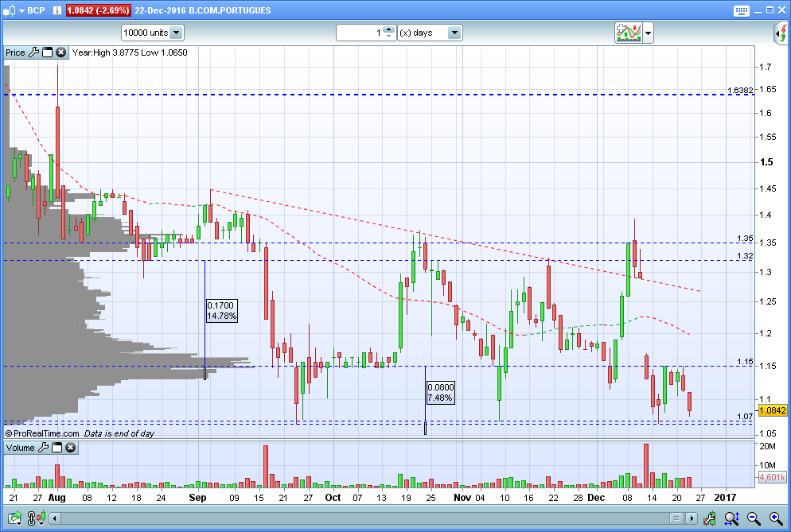The image size is (791, 532).
Task: Open the virtual keyboard icon
Action: (x=741, y=10)
